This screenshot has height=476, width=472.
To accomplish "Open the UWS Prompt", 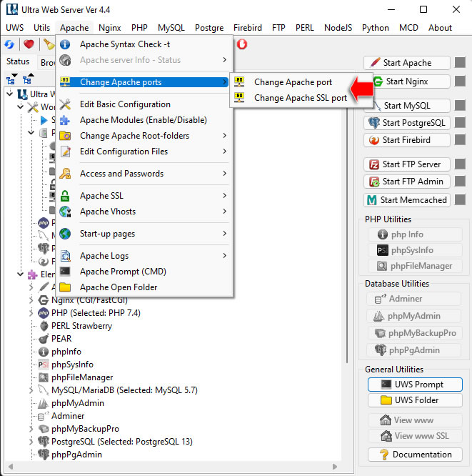I will coord(415,385).
